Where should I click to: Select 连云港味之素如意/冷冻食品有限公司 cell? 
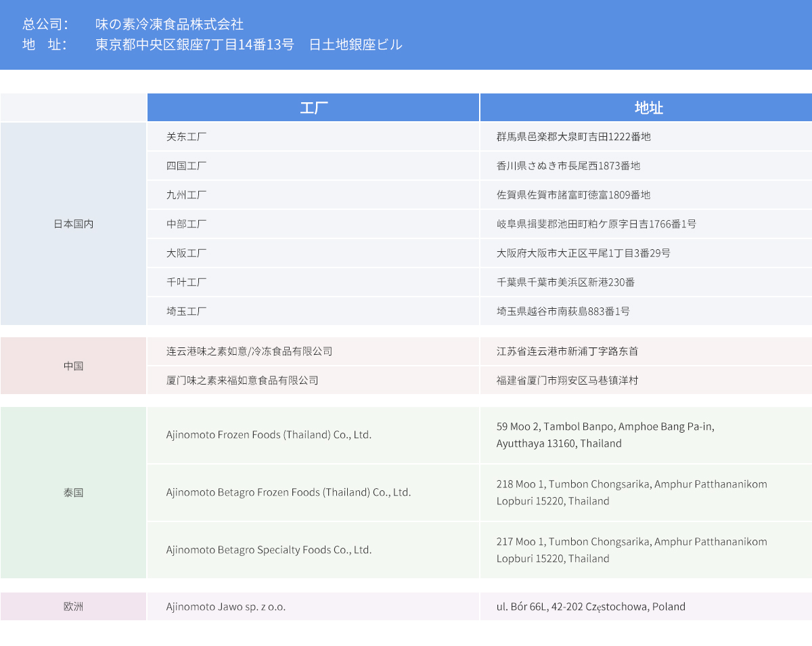(x=313, y=351)
